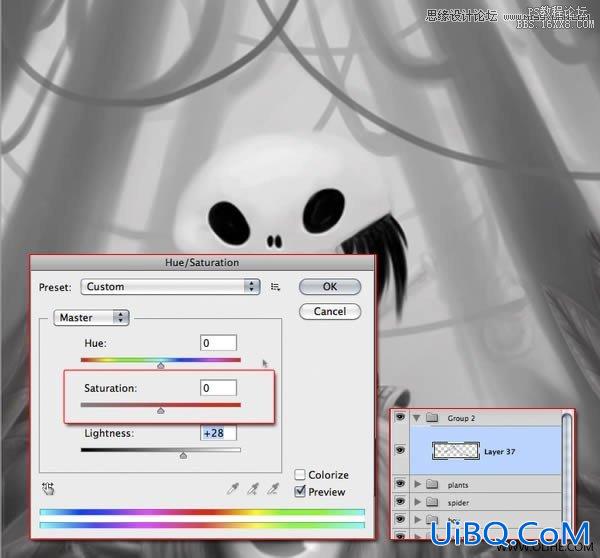Select the first eyedropper tool
This screenshot has width=600, height=558.
[233, 489]
